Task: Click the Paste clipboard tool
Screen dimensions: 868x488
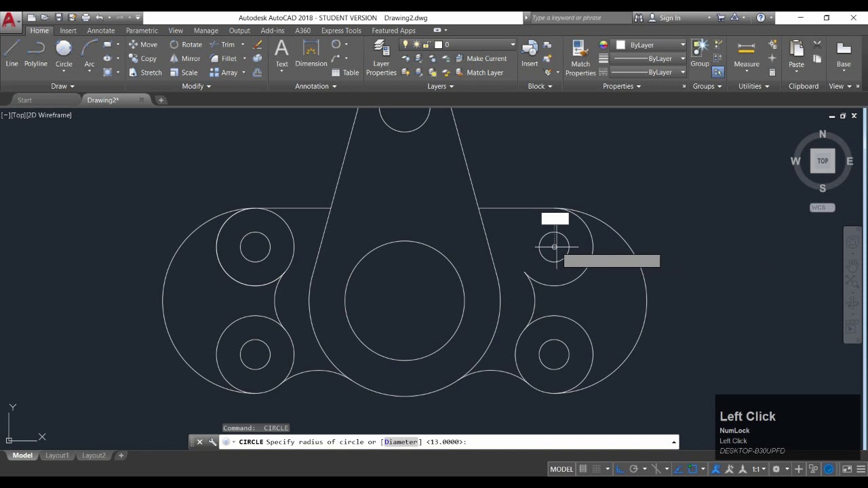Action: click(796, 54)
